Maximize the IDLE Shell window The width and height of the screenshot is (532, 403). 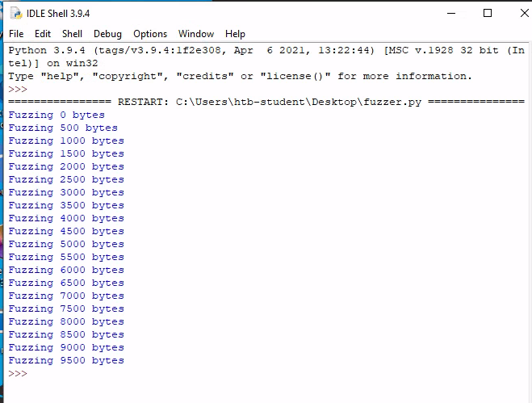click(487, 13)
